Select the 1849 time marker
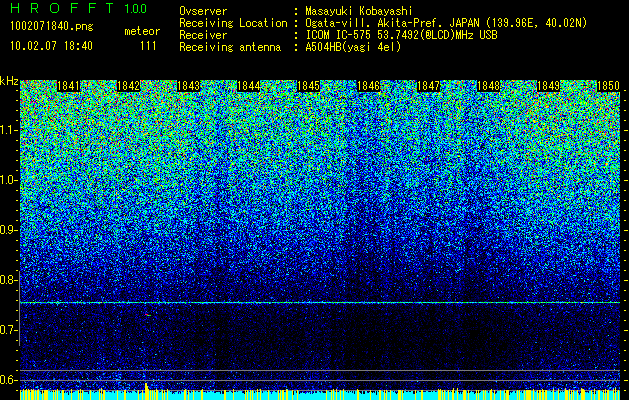The width and height of the screenshot is (629, 400). click(548, 86)
